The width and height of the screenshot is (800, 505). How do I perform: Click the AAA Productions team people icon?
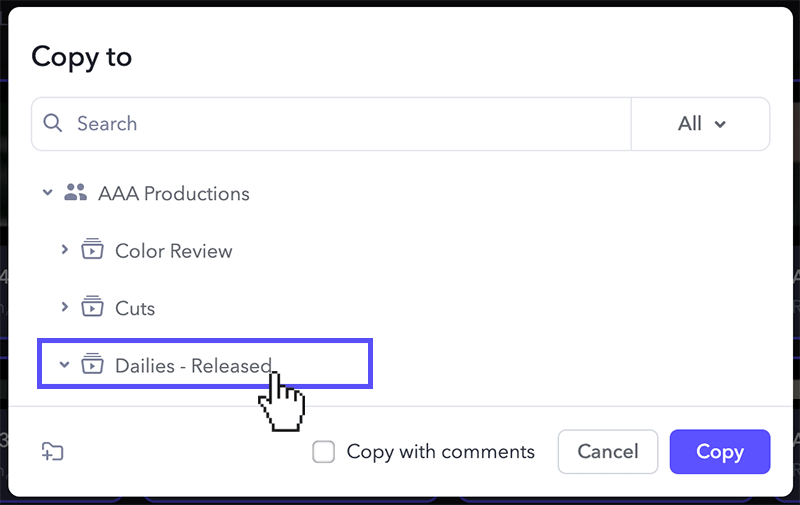76,193
